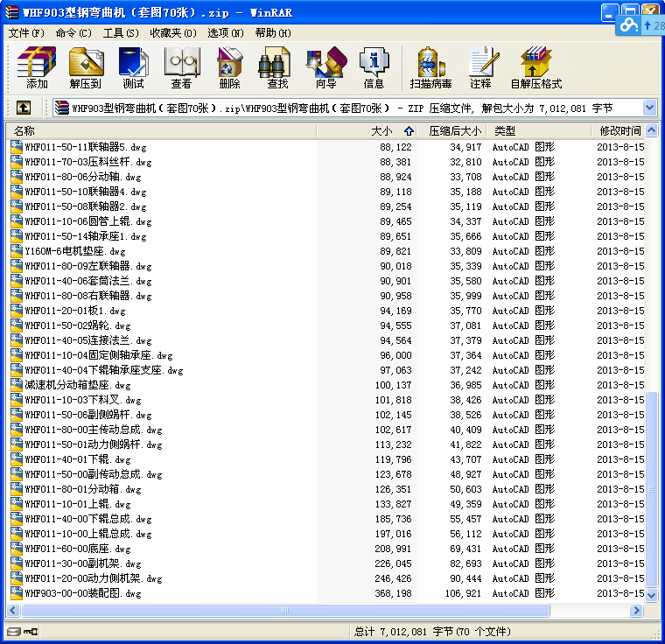Viewport: 665px width, 644px height.
Task: Click the SFX (自解压格式) toolbar icon
Action: click(536, 67)
